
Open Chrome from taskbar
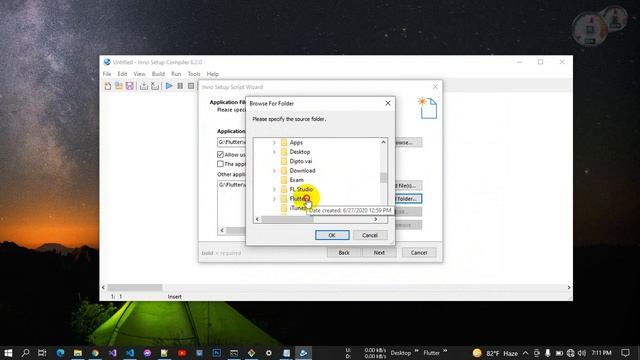(x=95, y=353)
